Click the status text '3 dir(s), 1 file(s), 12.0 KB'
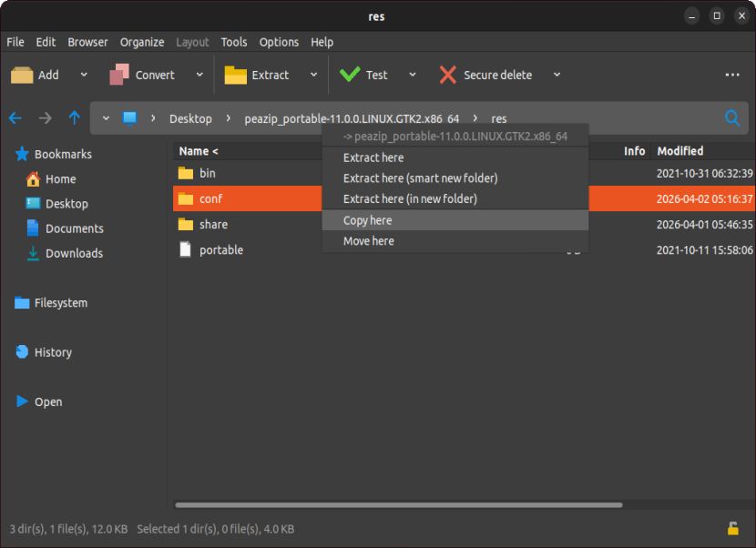Viewport: 756px width, 548px height. click(x=68, y=529)
